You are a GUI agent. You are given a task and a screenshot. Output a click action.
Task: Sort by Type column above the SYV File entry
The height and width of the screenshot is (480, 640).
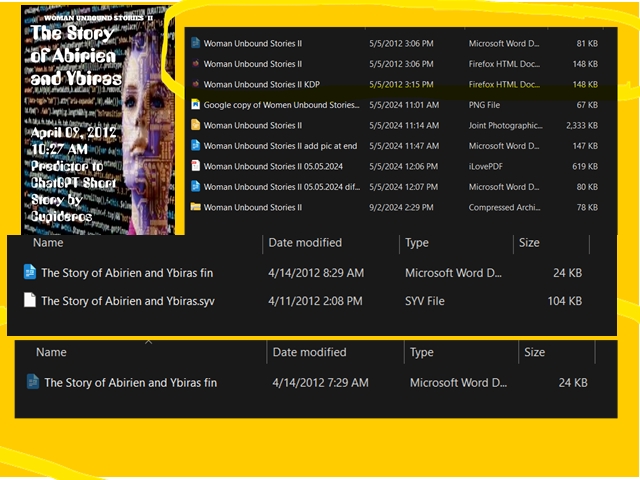(416, 243)
